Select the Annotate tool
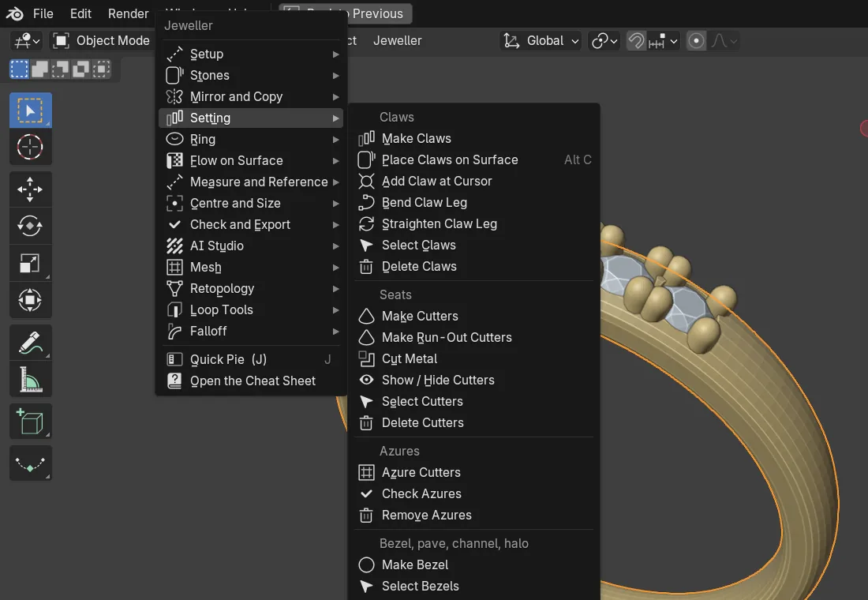 click(x=31, y=342)
